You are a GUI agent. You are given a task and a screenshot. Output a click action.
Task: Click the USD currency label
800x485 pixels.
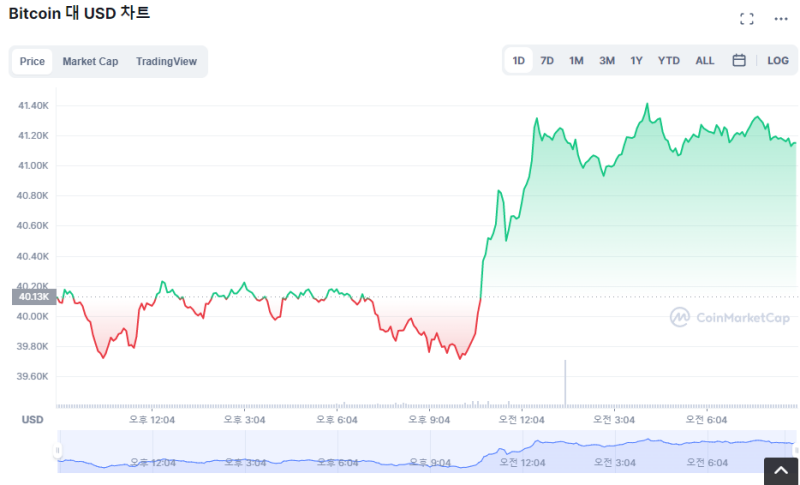pos(32,420)
